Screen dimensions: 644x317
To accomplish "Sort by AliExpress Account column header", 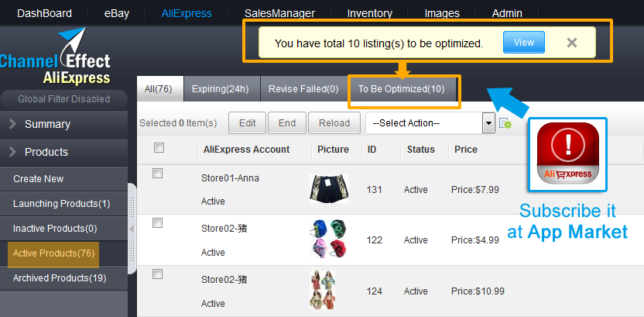I will tap(246, 150).
